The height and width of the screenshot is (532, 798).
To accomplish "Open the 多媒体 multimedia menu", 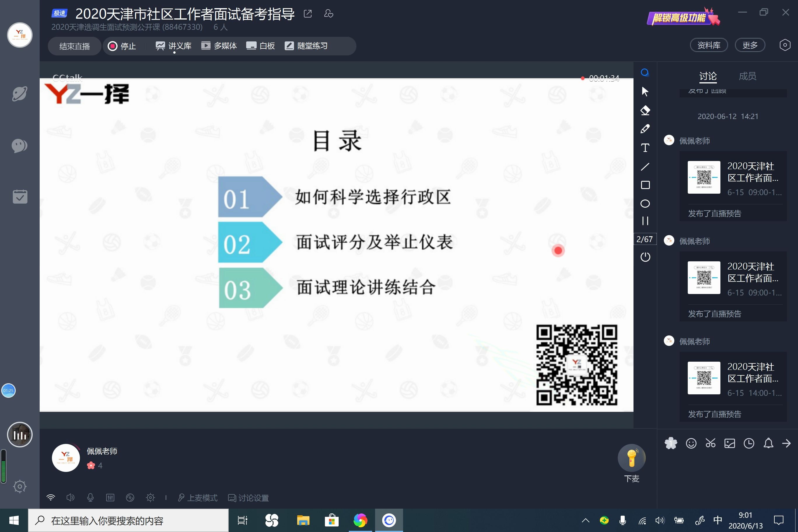I will pyautogui.click(x=219, y=46).
